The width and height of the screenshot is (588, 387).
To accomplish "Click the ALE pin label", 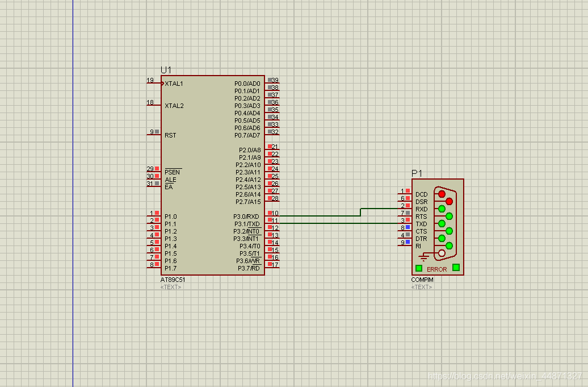I will 170,180.
